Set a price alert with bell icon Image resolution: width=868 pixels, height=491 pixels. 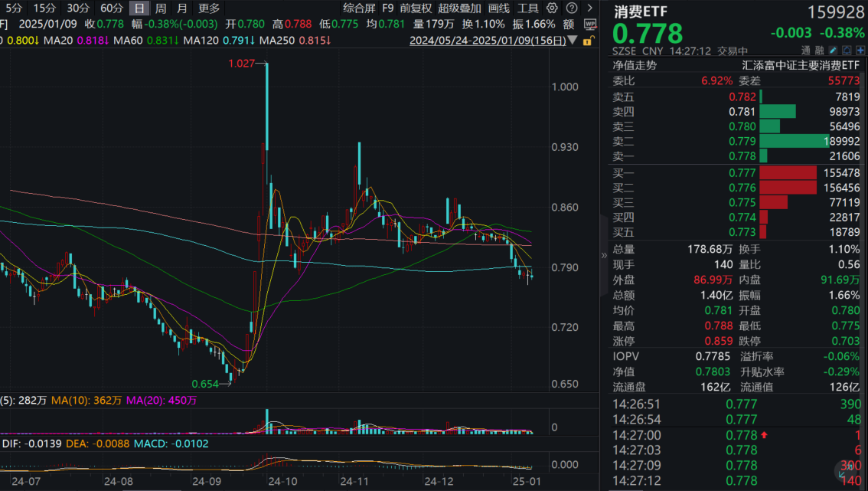(x=847, y=51)
